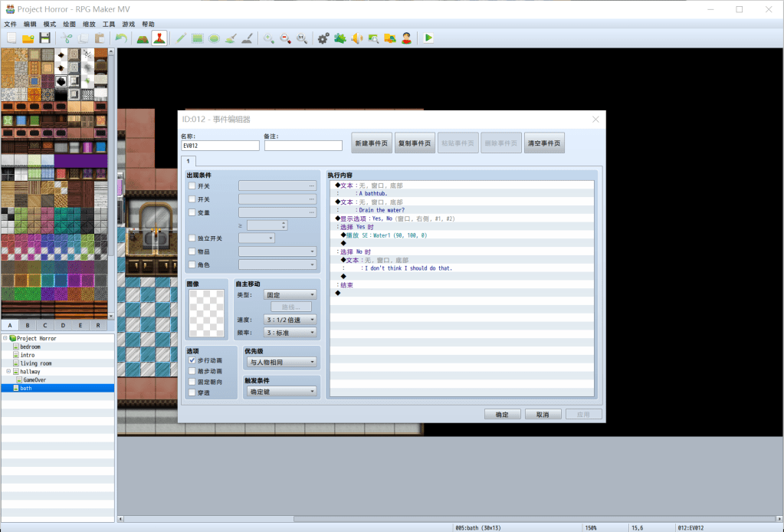Click the 确定 button

502,415
